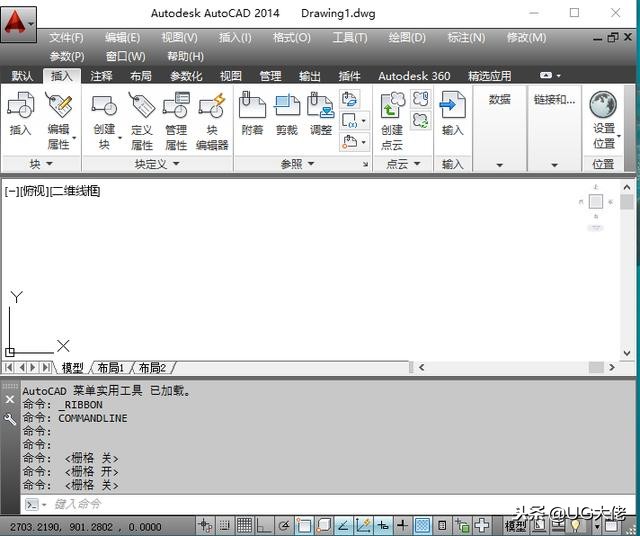Toggle Dynamic UCS in the status bar
This screenshot has height=536, width=640.
(362, 525)
